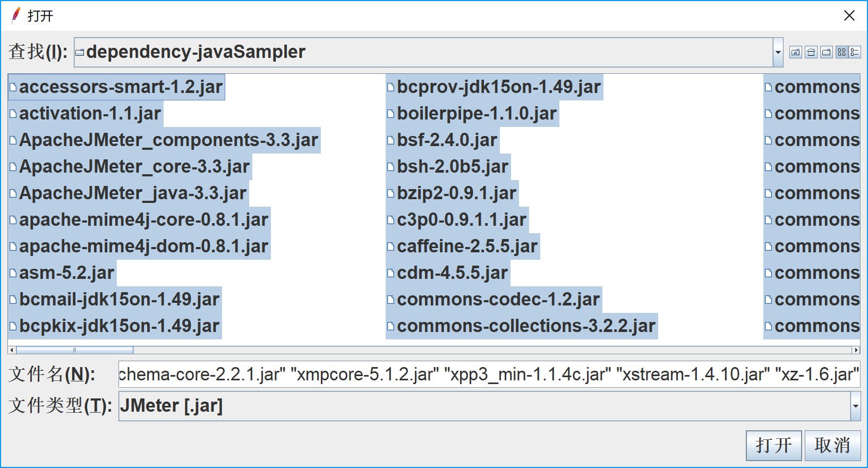Switch to list view
Viewport: 868px width, 468px height.
pos(841,52)
